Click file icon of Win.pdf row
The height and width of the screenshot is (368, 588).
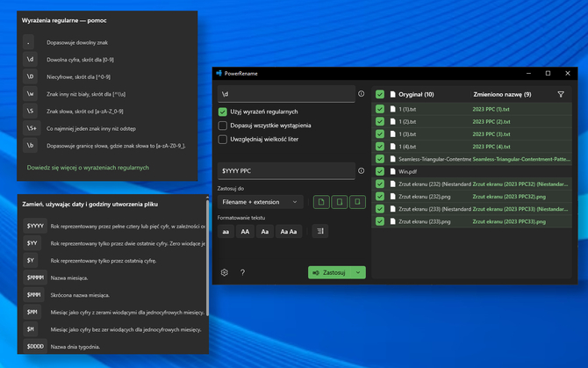[392, 171]
